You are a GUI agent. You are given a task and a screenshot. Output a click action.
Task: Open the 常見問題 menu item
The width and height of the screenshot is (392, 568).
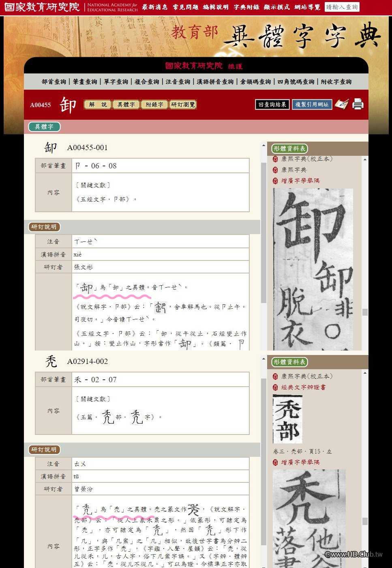click(185, 7)
